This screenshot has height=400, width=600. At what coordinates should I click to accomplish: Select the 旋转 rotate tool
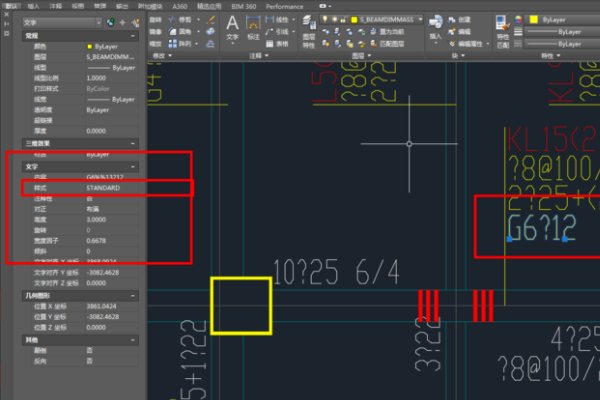click(x=155, y=20)
